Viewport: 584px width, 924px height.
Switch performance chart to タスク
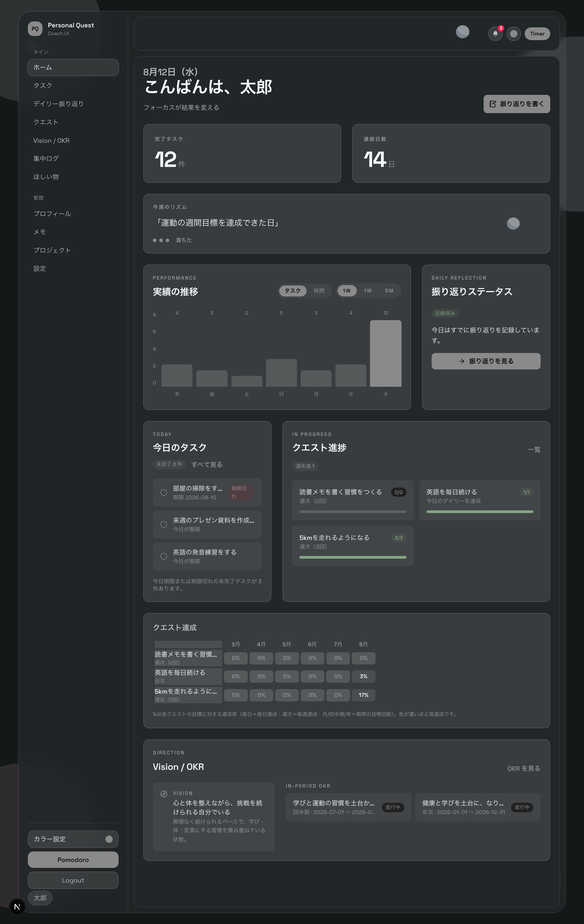293,291
